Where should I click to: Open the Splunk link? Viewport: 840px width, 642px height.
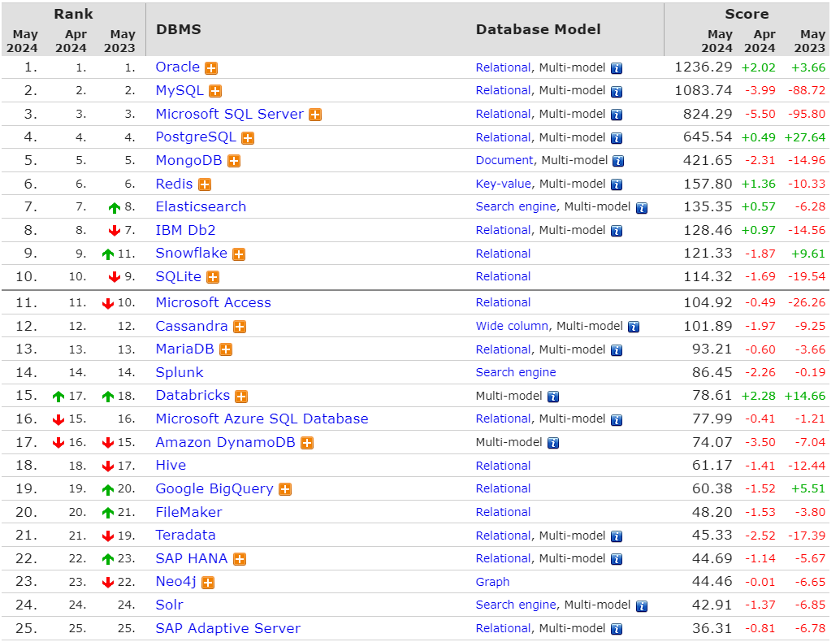pyautogui.click(x=180, y=372)
